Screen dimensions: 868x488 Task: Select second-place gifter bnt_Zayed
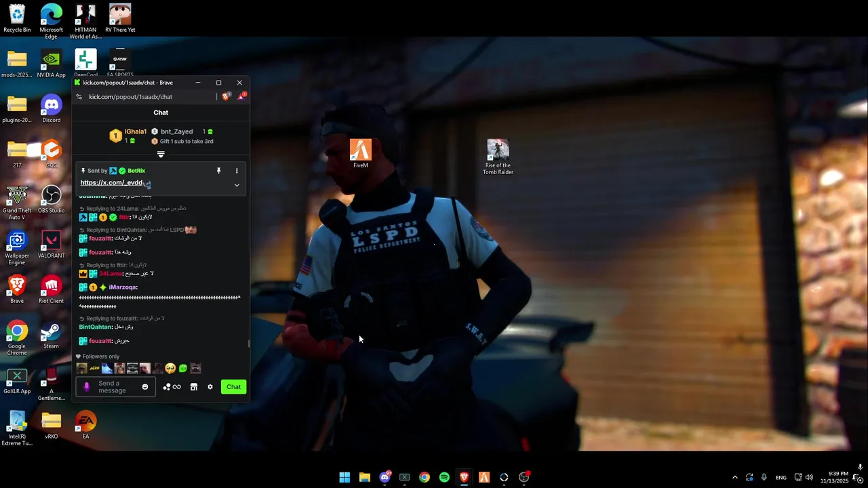pos(176,131)
